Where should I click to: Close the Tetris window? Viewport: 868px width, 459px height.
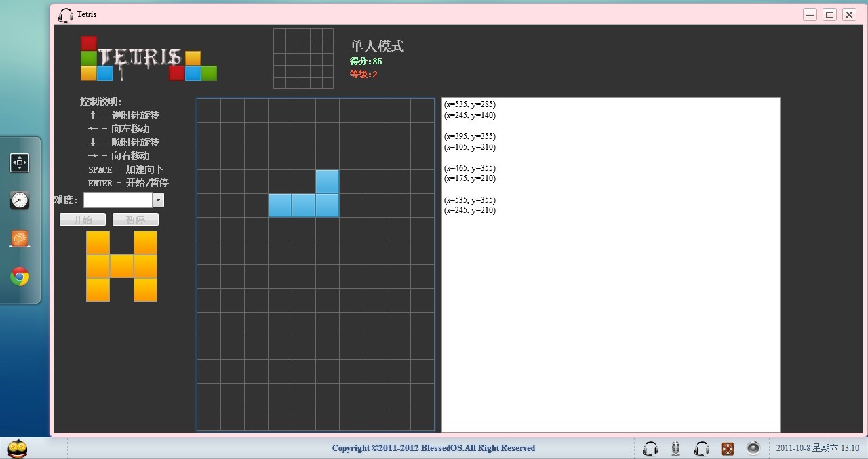click(x=849, y=14)
